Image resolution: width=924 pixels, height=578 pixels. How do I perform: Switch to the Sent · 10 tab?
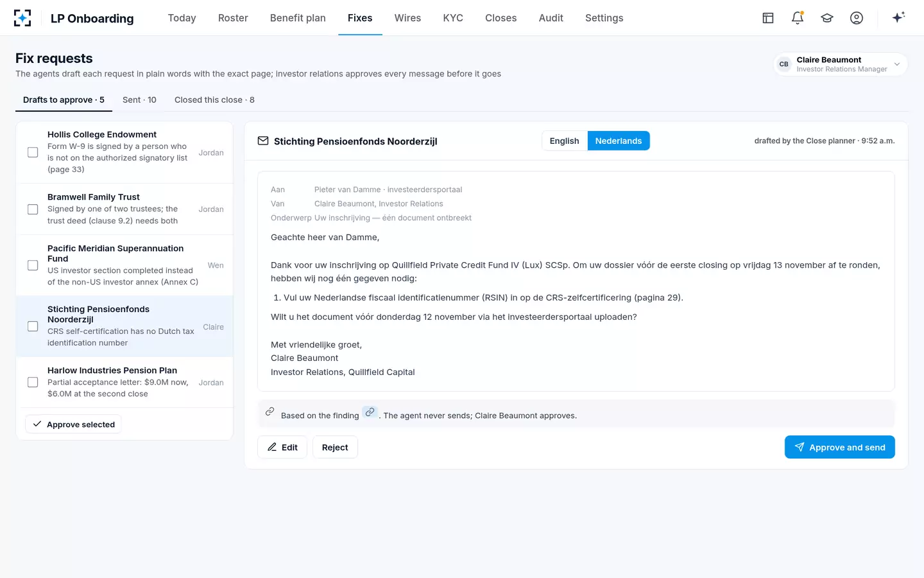(x=139, y=100)
